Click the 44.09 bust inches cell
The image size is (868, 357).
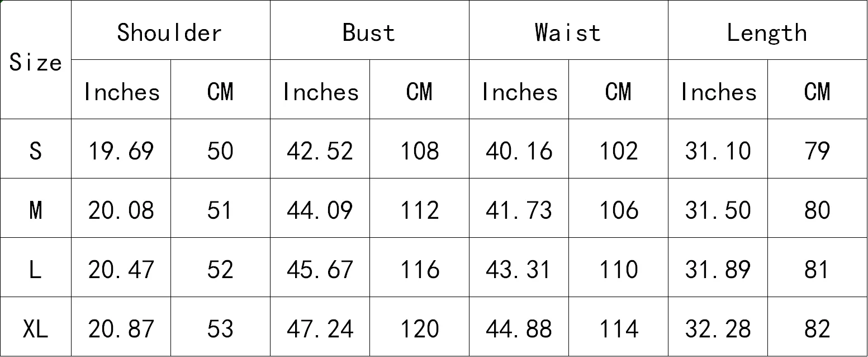click(x=320, y=208)
